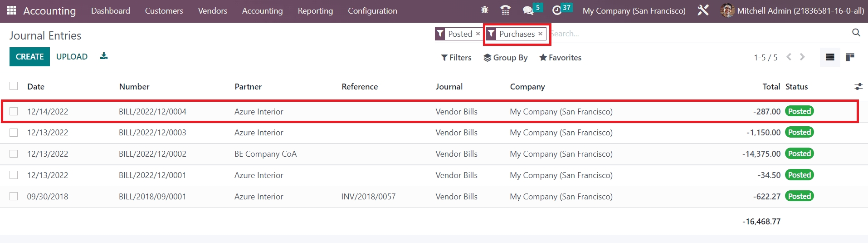868x243 pixels.
Task: Select the BILL/2022/12/0004 row checkbox
Action: coord(14,111)
